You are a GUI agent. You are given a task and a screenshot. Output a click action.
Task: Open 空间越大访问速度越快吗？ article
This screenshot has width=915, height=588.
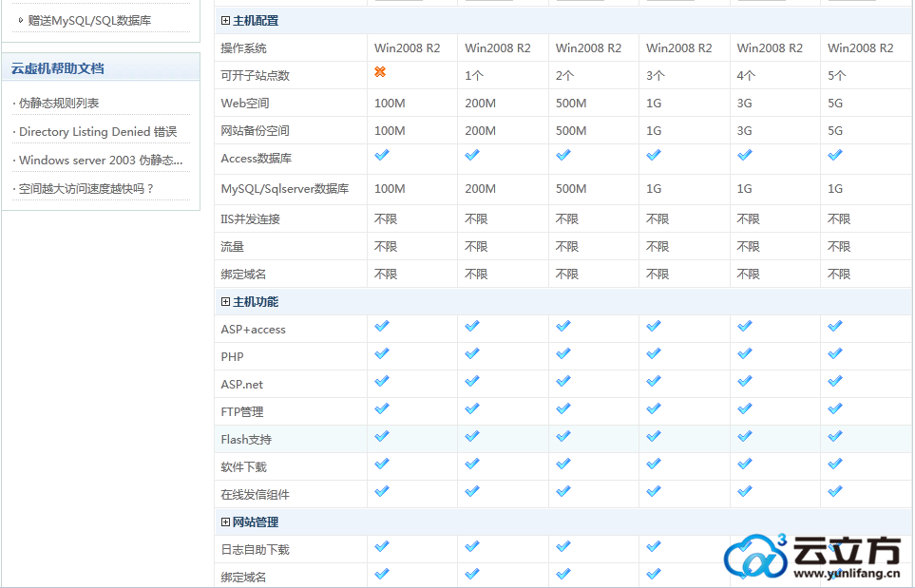tap(86, 188)
